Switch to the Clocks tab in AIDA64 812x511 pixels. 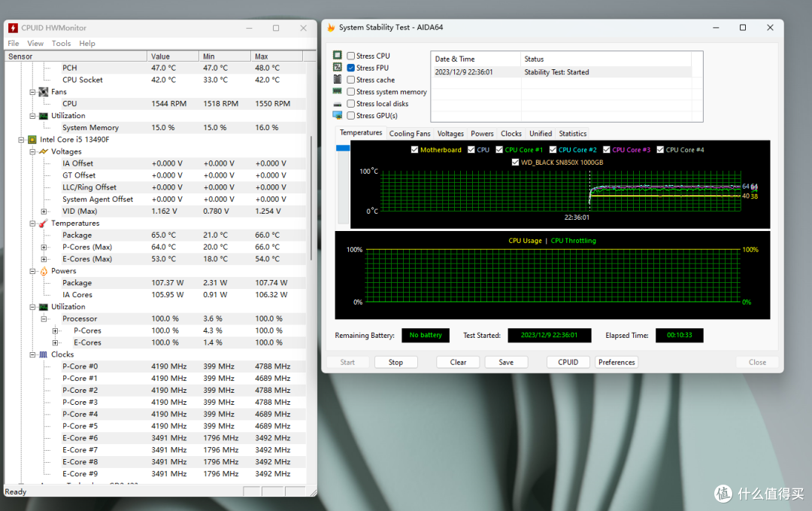(x=511, y=134)
